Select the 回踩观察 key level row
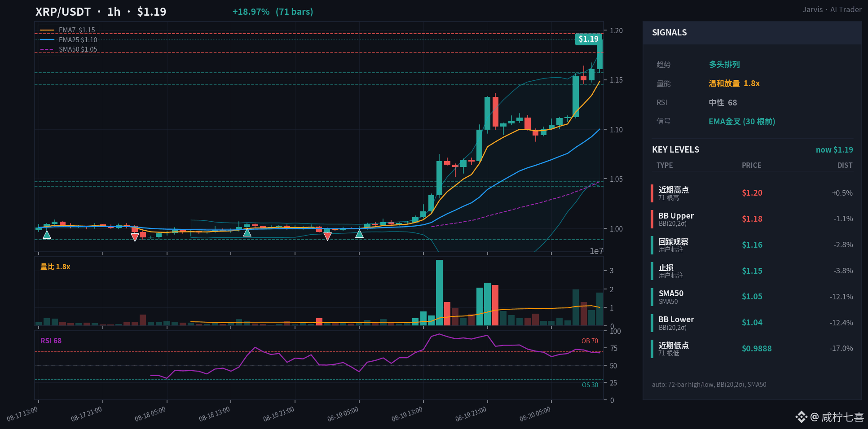 752,245
